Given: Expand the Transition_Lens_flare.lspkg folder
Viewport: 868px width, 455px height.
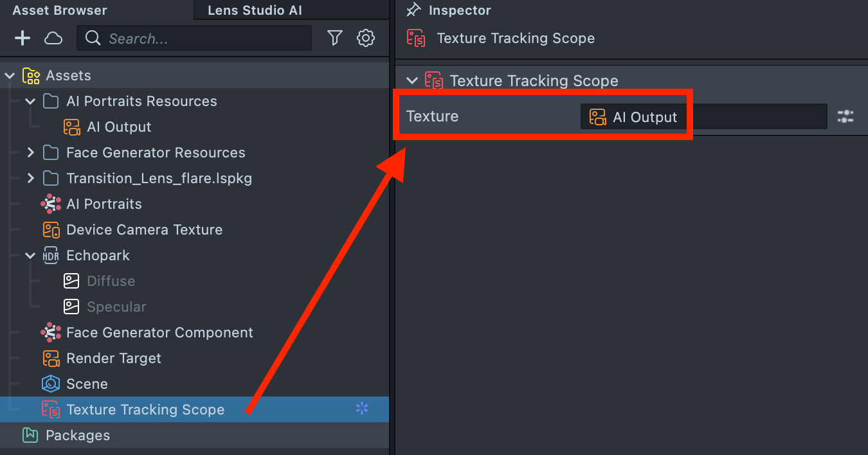Looking at the screenshot, I should tap(30, 179).
